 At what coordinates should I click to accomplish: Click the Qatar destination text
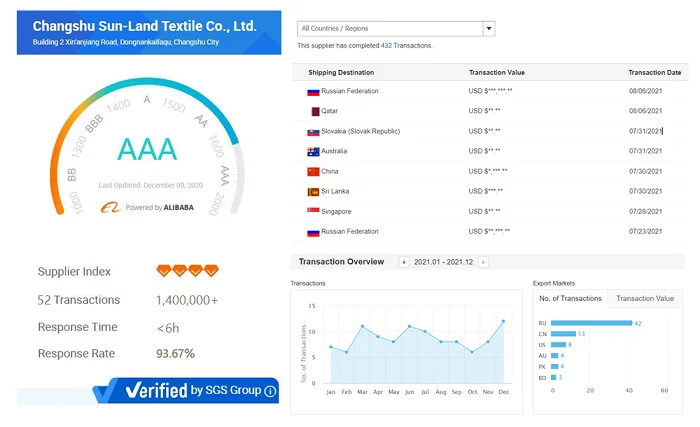pos(329,111)
